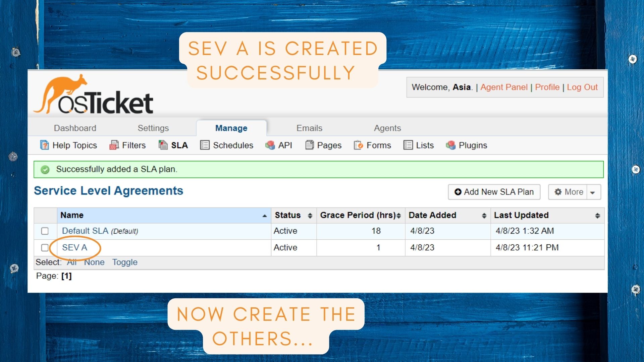Open the Filters icon in submenu
Viewport: 644px width, 362px height.
[x=114, y=145]
